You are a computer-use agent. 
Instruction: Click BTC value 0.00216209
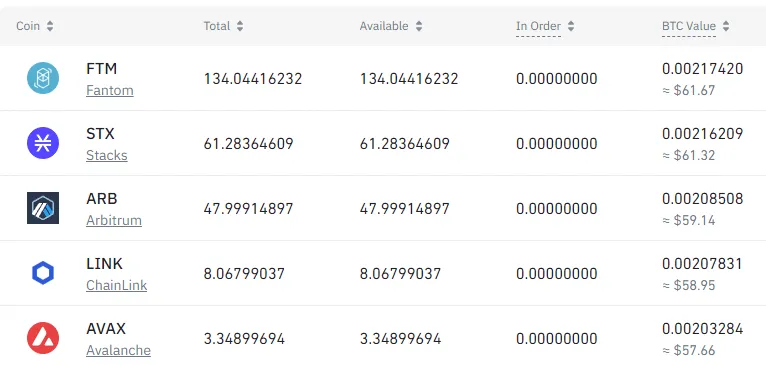[702, 134]
